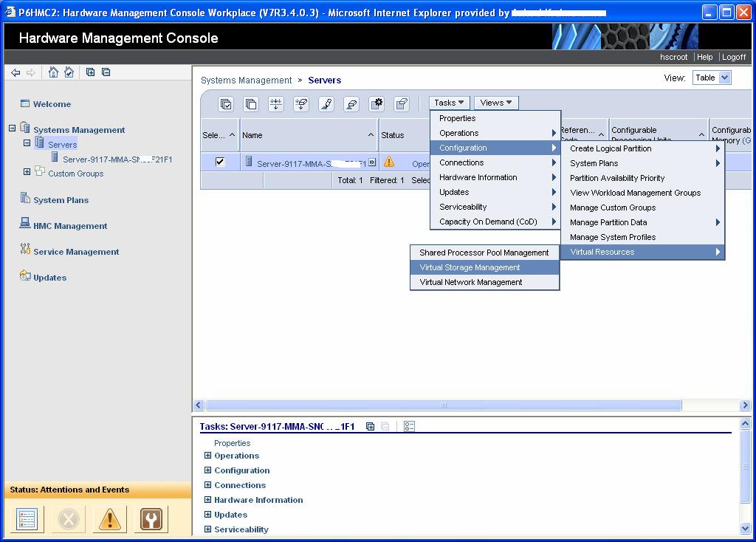The height and width of the screenshot is (542, 756).
Task: Open the server quick-actions arrow icon
Action: point(372,162)
